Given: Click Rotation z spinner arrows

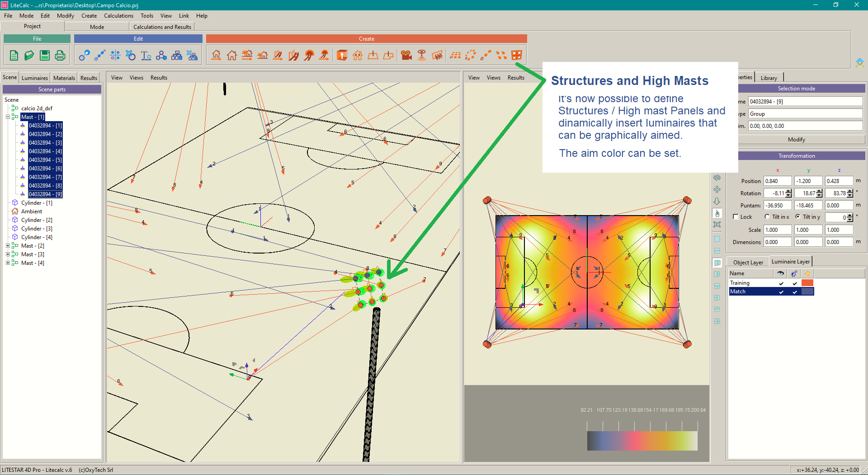Looking at the screenshot, I should point(850,193).
